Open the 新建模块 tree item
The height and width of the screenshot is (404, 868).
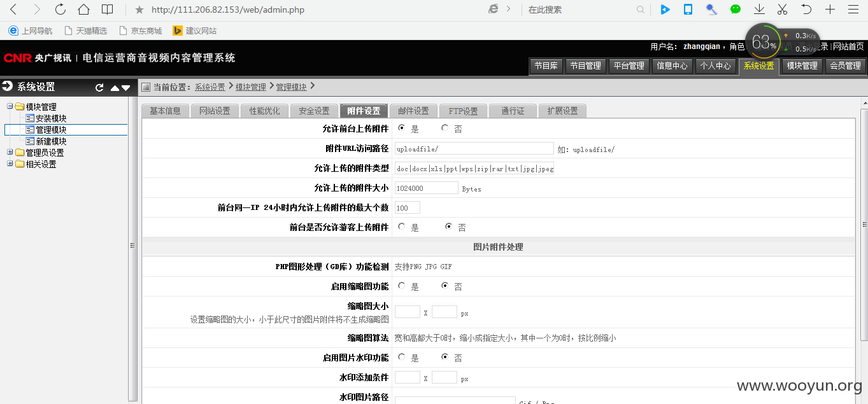click(51, 141)
